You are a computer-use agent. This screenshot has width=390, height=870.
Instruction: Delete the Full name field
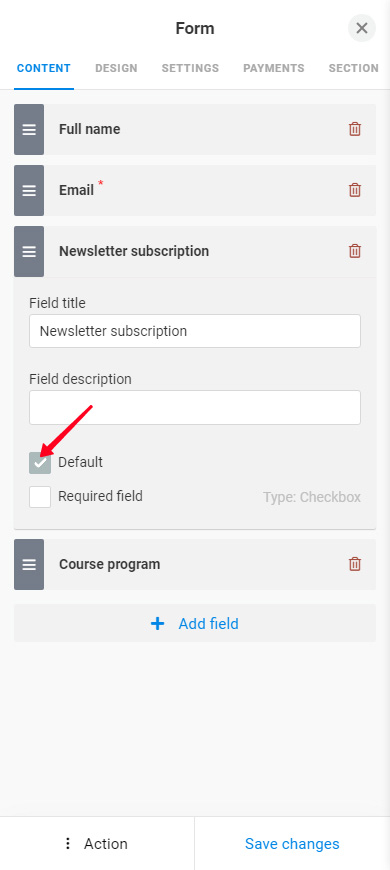pyautogui.click(x=354, y=129)
